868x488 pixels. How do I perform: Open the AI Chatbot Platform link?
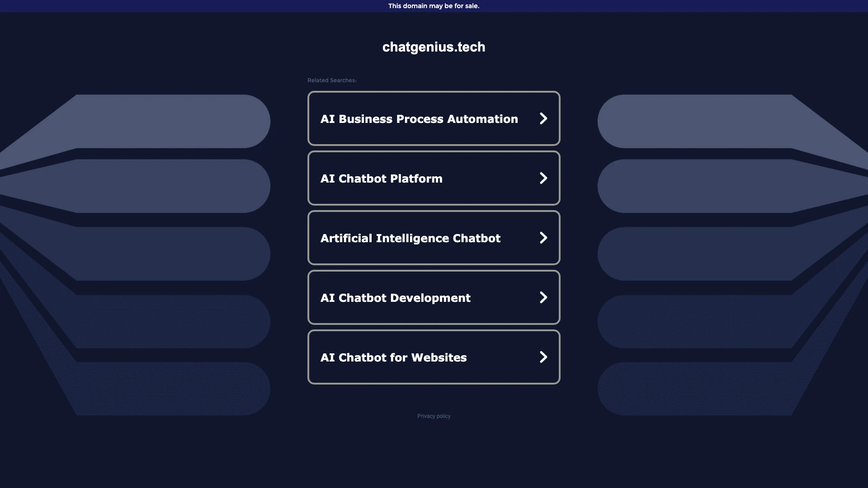point(381,178)
